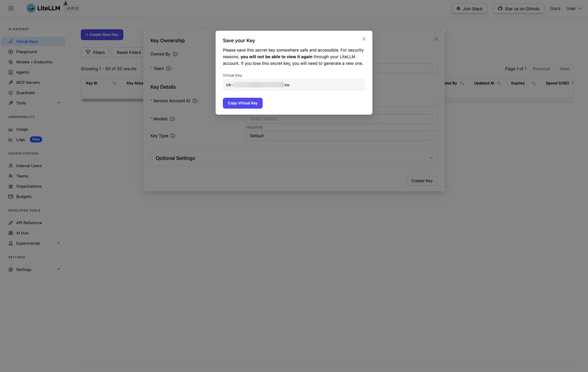The height and width of the screenshot is (372, 588).
Task: Open the Key Type dropdown
Action: coord(341,136)
